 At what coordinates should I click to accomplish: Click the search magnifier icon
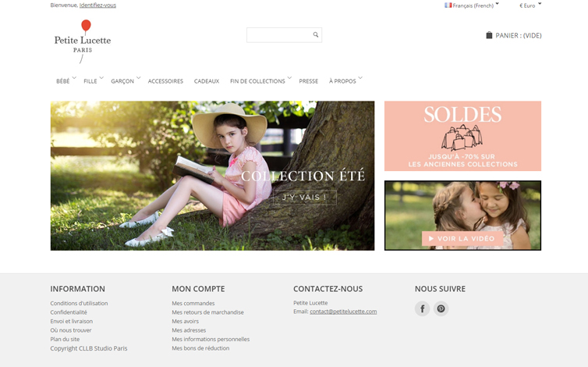pos(316,34)
